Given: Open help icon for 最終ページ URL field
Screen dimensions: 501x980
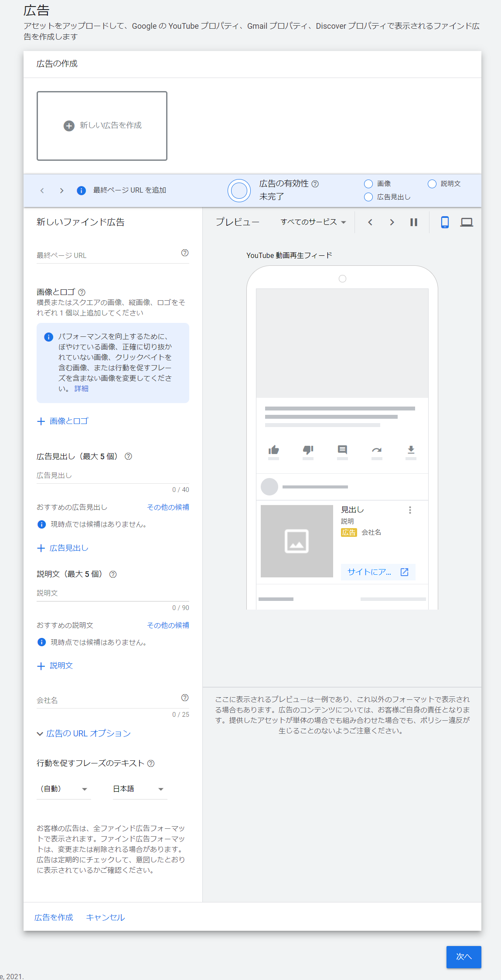Looking at the screenshot, I should tap(185, 253).
